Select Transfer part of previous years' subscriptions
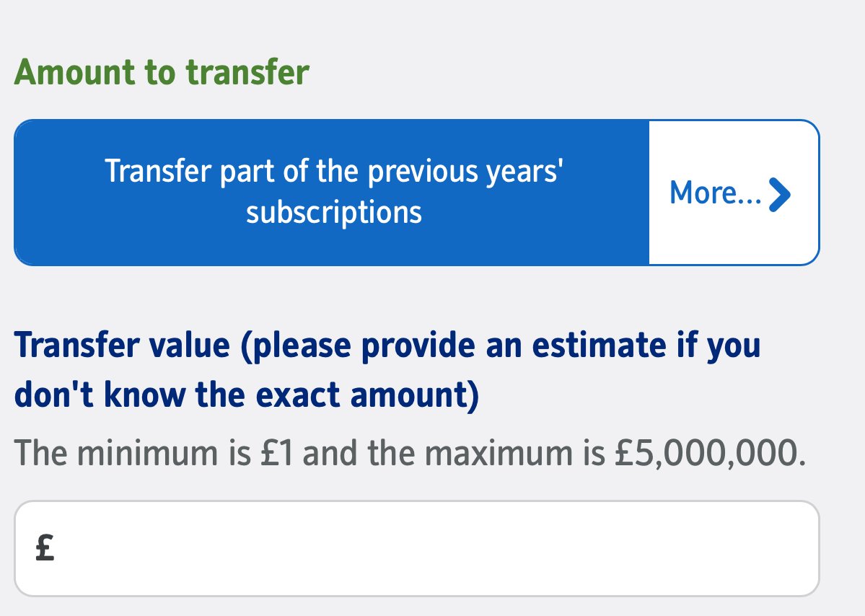 (x=332, y=192)
